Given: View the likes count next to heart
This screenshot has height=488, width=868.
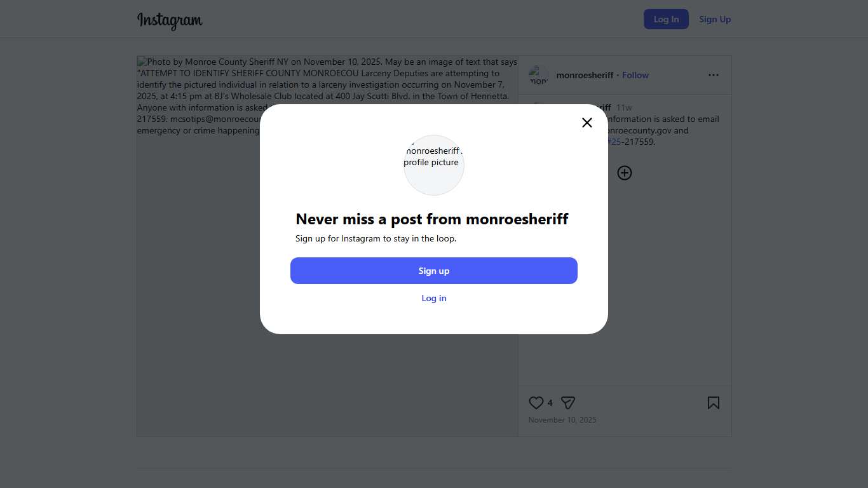Looking at the screenshot, I should coord(550,403).
